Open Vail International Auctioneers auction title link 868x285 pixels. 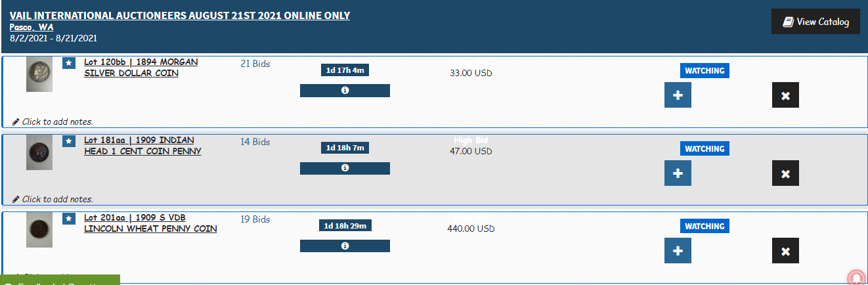[180, 15]
